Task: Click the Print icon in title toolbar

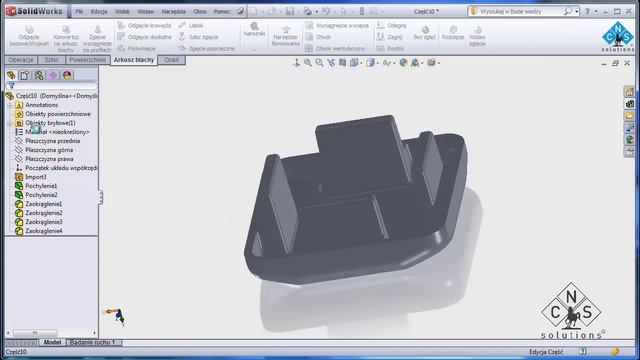Action: click(x=308, y=11)
